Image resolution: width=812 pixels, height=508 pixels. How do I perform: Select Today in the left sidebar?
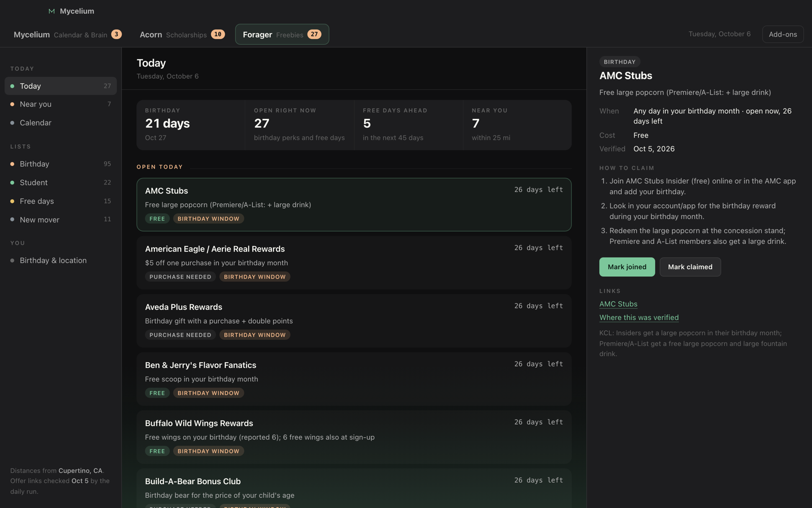tap(61, 86)
